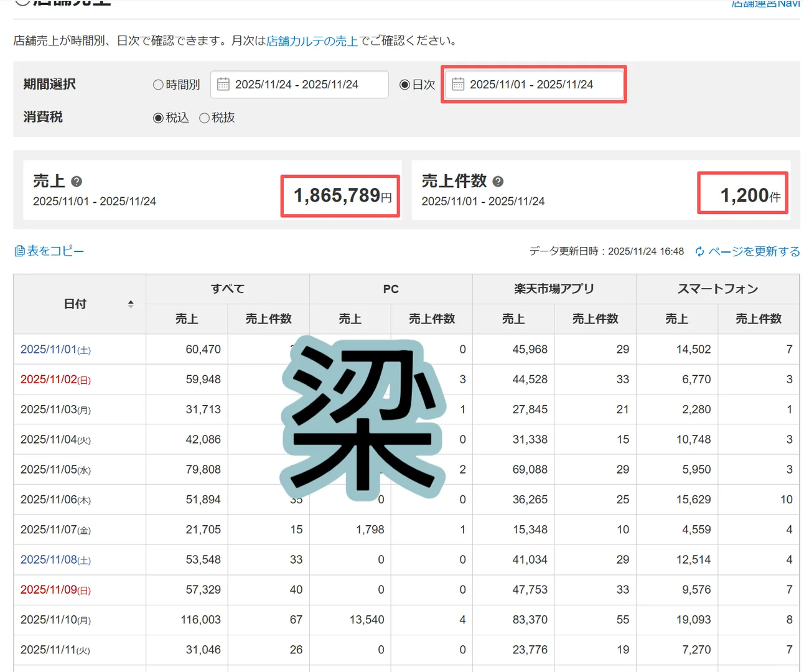Click the すべて column group header
The height and width of the screenshot is (672, 804).
coord(228,289)
